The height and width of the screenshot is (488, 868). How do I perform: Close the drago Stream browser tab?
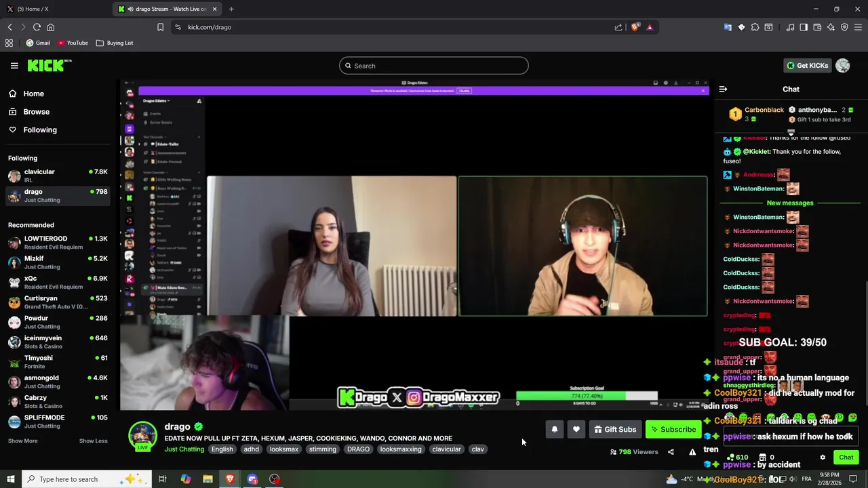[x=215, y=9]
